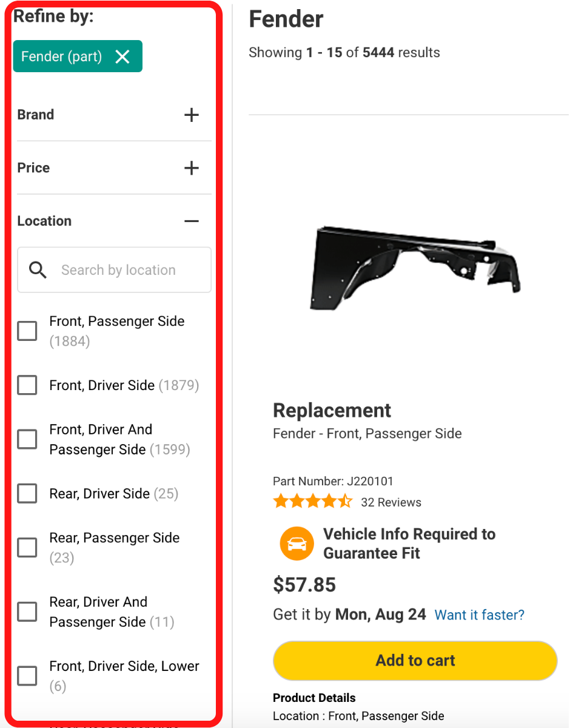Expand the Price filter section
The image size is (570, 728).
coord(192,168)
